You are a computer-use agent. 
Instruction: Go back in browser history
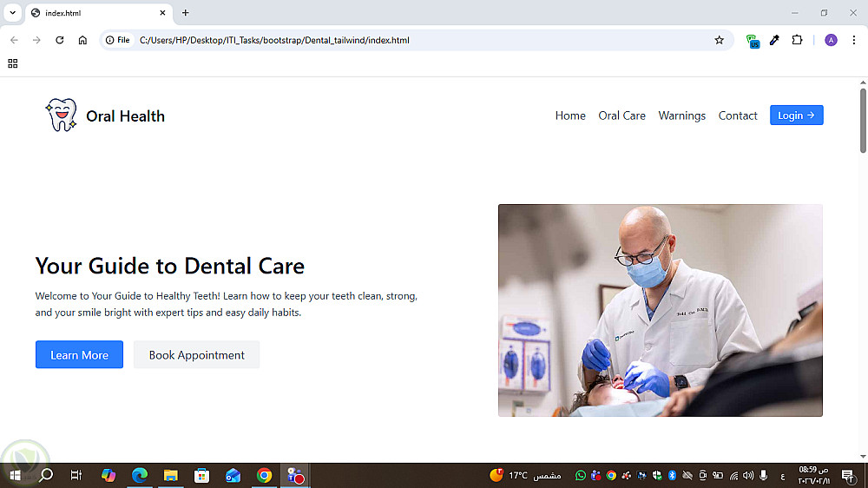click(14, 40)
